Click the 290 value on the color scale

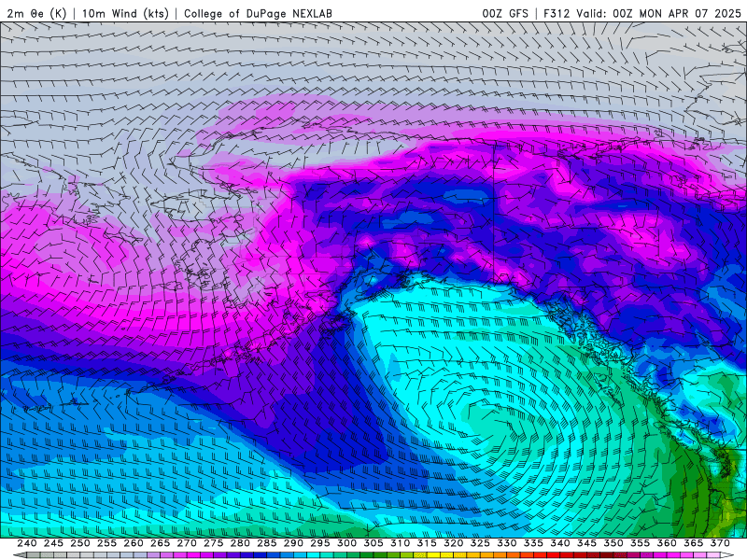(x=293, y=543)
